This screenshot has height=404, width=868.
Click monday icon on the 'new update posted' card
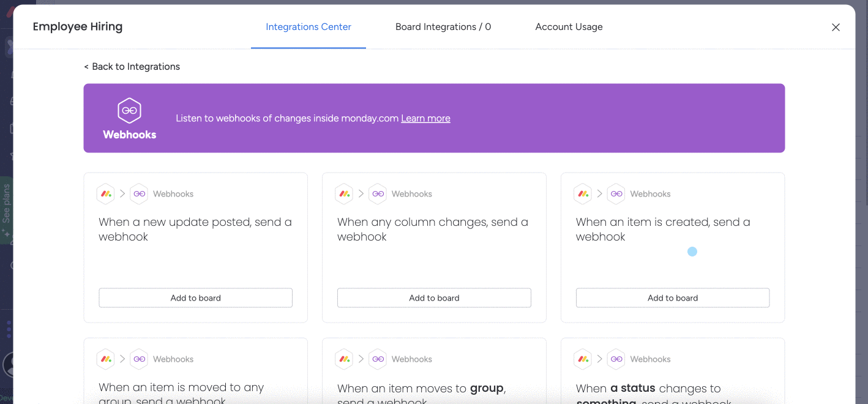(106, 194)
